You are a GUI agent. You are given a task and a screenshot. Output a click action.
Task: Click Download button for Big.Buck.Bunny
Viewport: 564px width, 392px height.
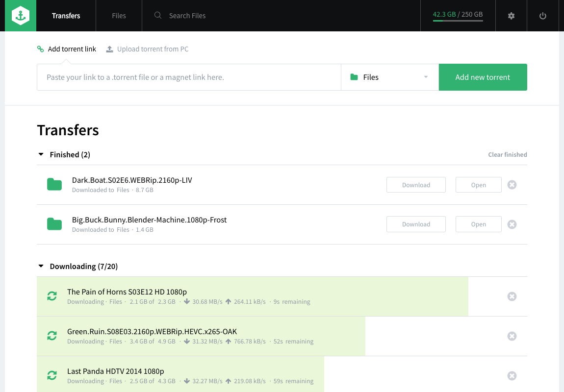tap(416, 224)
